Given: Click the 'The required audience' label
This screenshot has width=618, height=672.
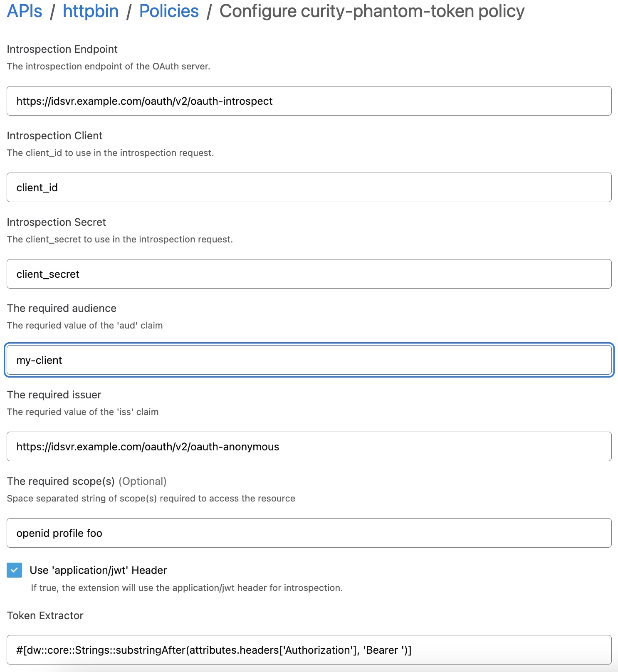Looking at the screenshot, I should 62,309.
